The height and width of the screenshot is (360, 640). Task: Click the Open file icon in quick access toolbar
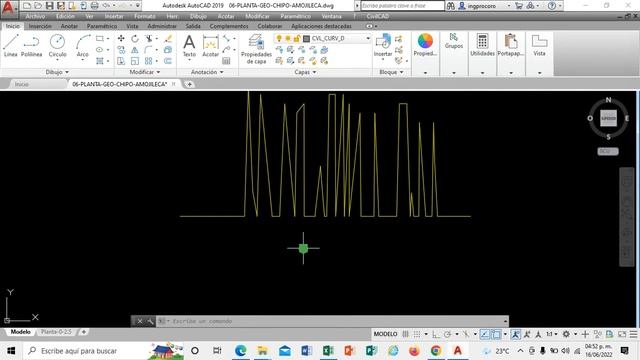(38, 6)
